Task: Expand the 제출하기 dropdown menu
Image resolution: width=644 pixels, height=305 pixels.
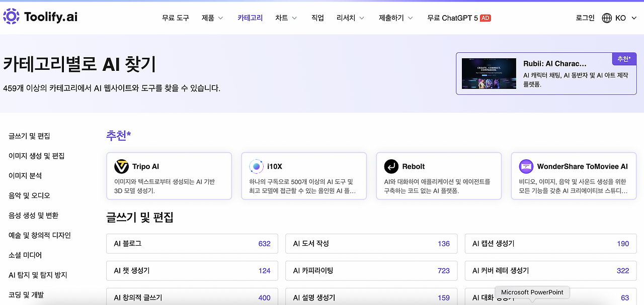Action: (396, 18)
